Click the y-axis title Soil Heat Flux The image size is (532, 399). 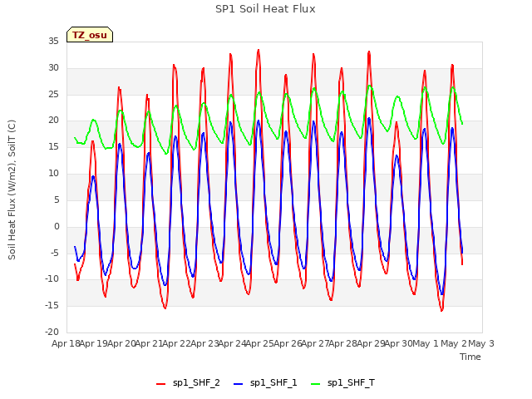click(12, 190)
